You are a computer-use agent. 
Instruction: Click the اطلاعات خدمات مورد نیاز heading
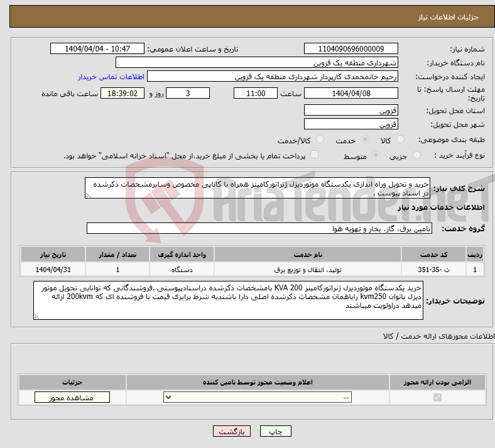[x=441, y=207]
